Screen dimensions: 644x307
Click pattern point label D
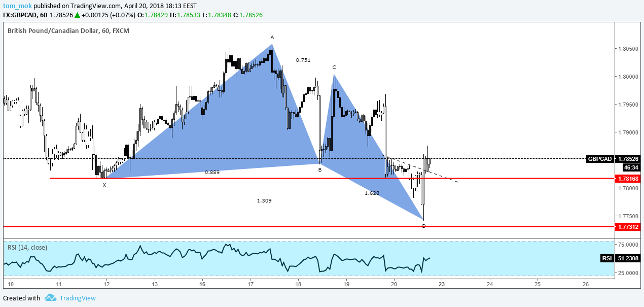(x=424, y=226)
